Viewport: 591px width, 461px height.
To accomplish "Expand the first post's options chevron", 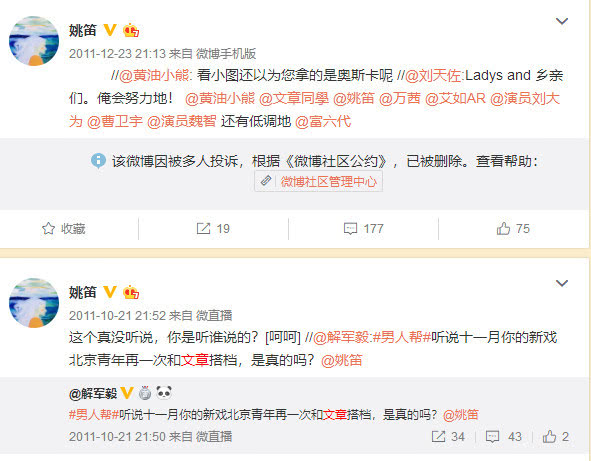I will [562, 21].
